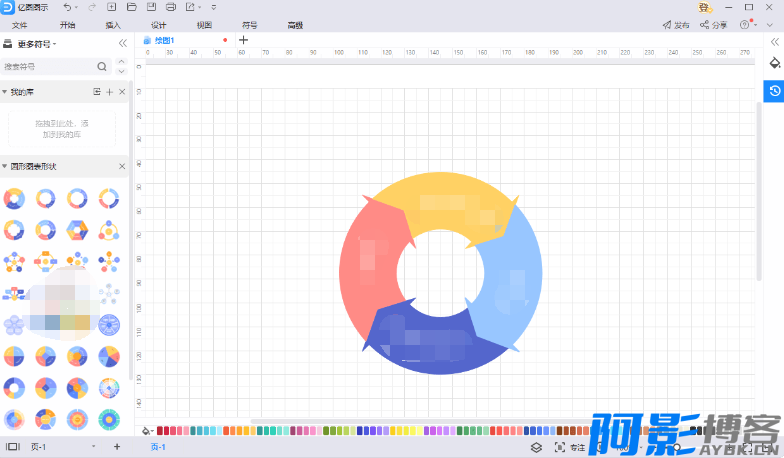Open the help question-mark icon
This screenshot has width=784, height=458.
(x=744, y=25)
